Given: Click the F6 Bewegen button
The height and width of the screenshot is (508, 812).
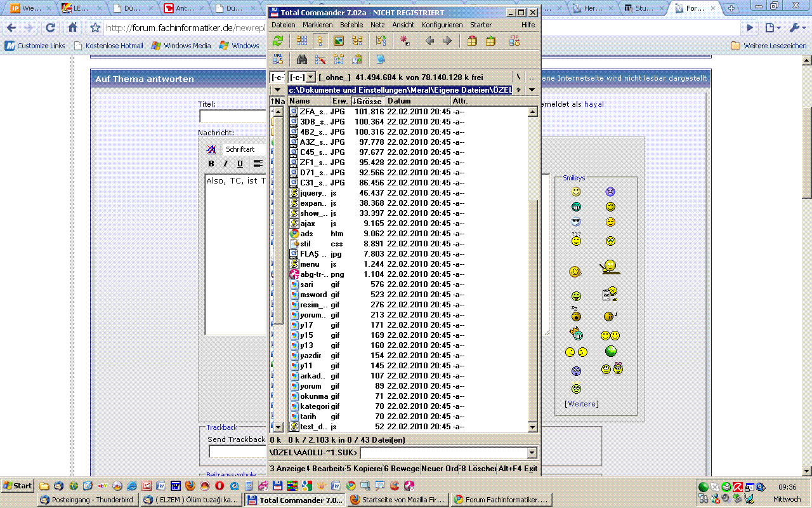Looking at the screenshot, I should pyautogui.click(x=402, y=469).
